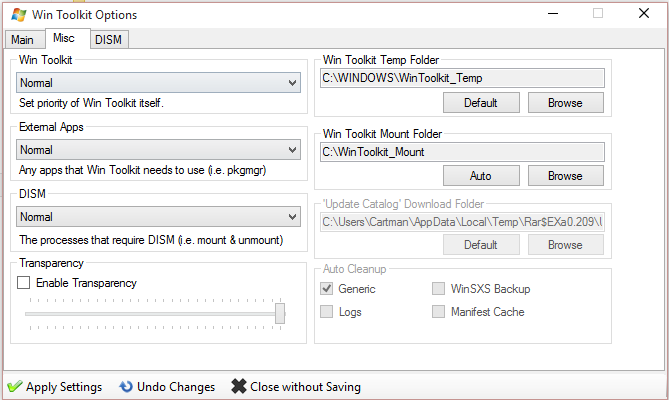Click Close without Saving text

305,387
